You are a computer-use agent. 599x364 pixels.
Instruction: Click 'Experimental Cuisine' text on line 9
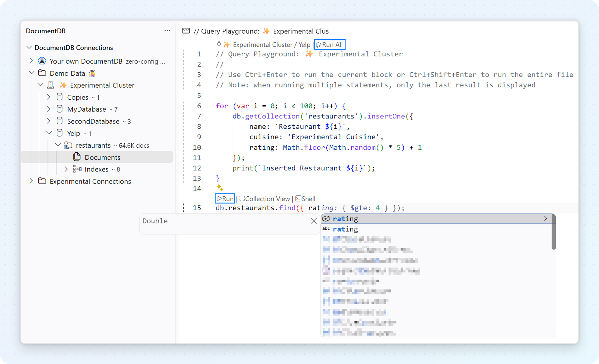tap(333, 137)
